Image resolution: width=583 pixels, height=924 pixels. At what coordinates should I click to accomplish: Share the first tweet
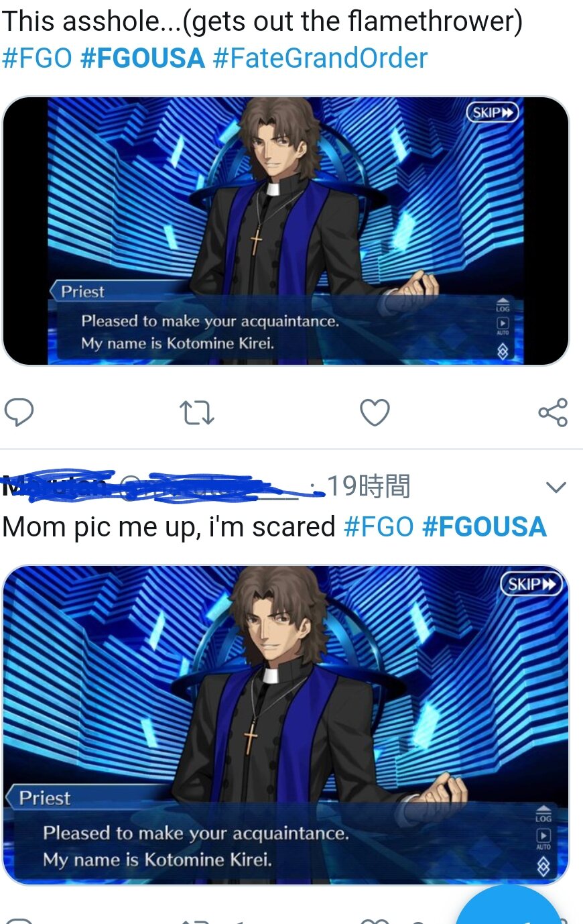click(554, 412)
